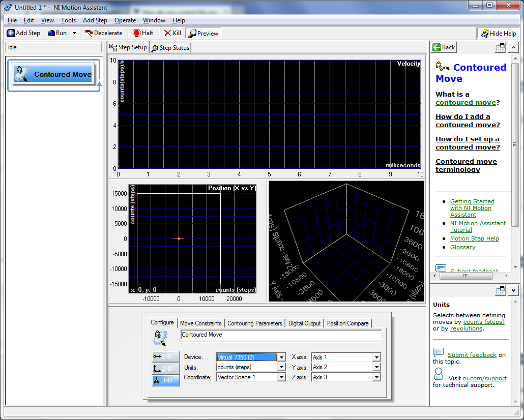This screenshot has width=524, height=420.
Task: Open the Units dropdown
Action: pos(282,367)
